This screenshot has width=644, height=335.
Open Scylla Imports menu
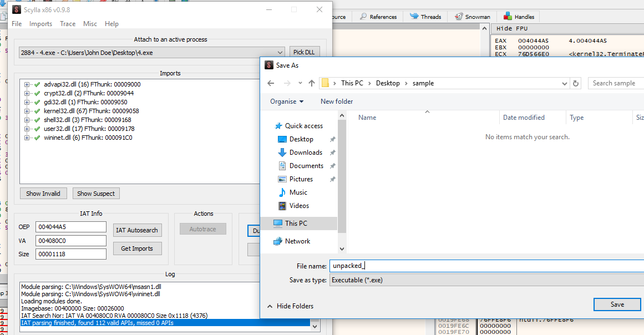(x=40, y=24)
